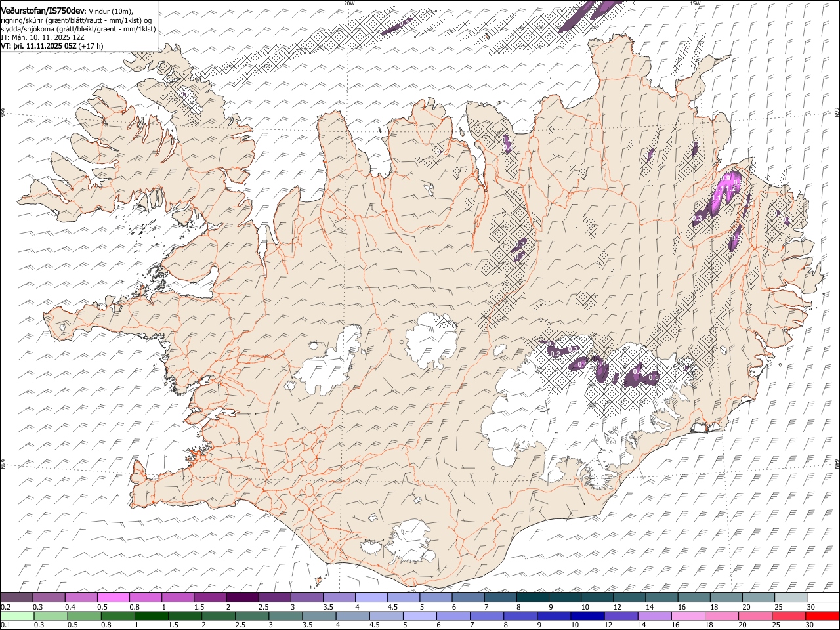Select the dark teal 8–9 snow swatch
Screen dimensions: 840x630
(533, 598)
